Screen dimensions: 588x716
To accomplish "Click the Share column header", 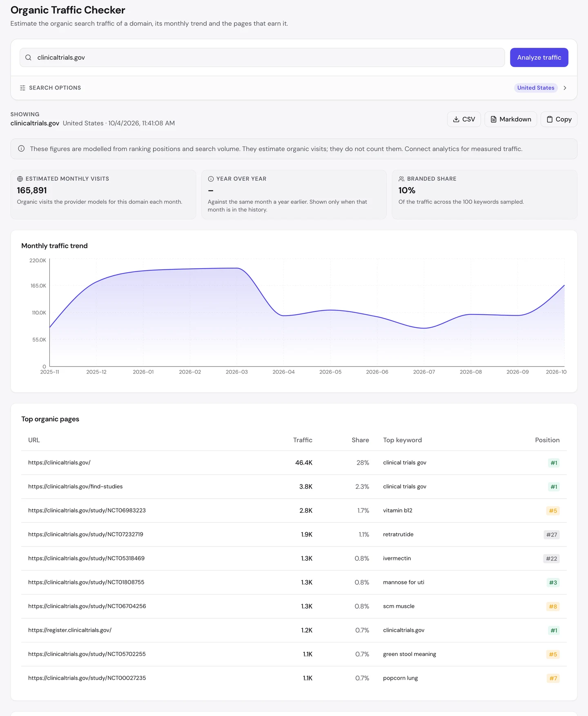I will point(360,440).
